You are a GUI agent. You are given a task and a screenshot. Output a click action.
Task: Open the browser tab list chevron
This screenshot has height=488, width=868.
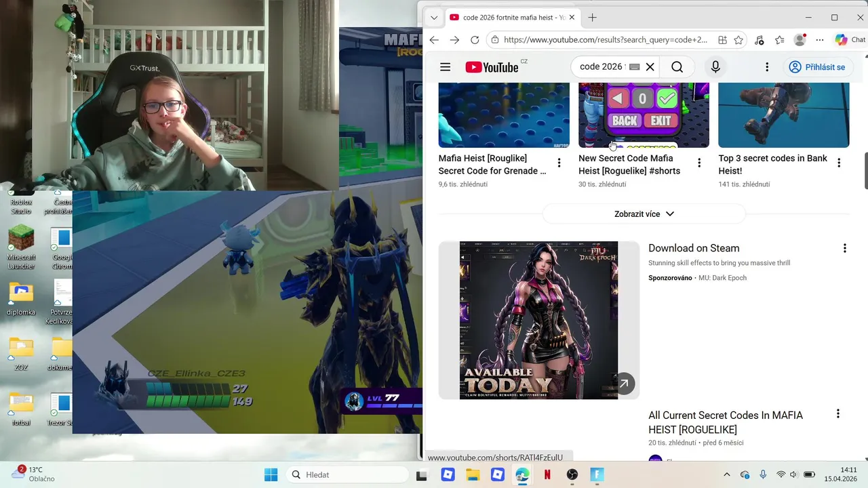[434, 18]
